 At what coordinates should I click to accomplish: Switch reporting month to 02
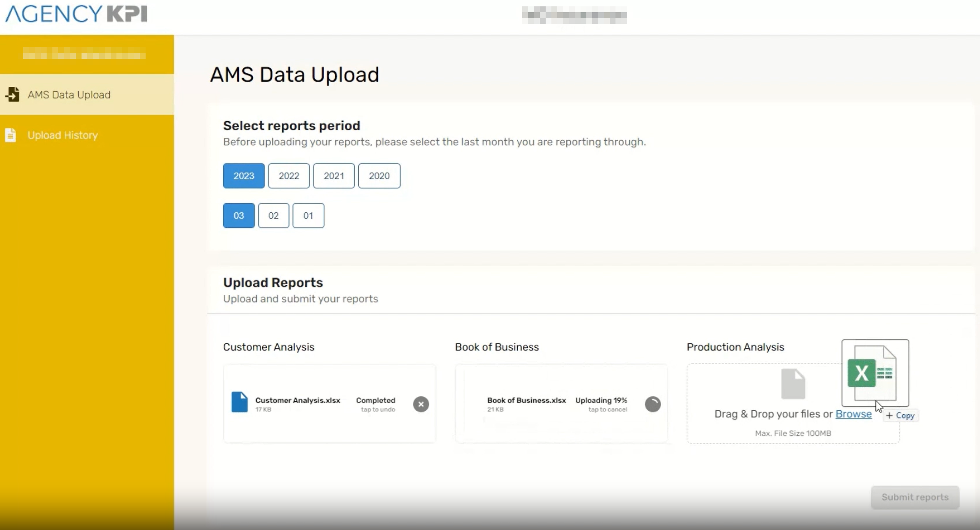[x=273, y=216]
